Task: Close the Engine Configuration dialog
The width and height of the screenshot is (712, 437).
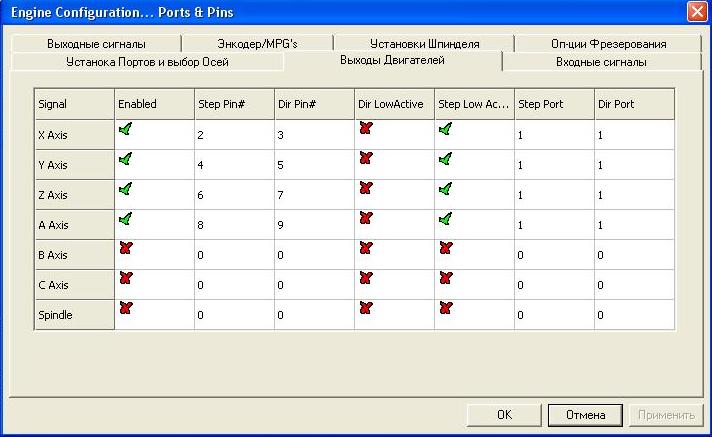Action: tap(696, 12)
